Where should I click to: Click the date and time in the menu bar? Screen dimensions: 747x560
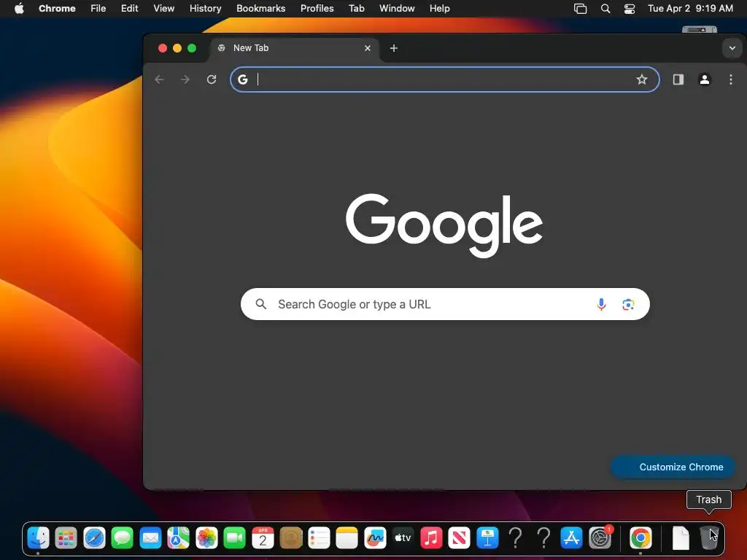(x=690, y=9)
